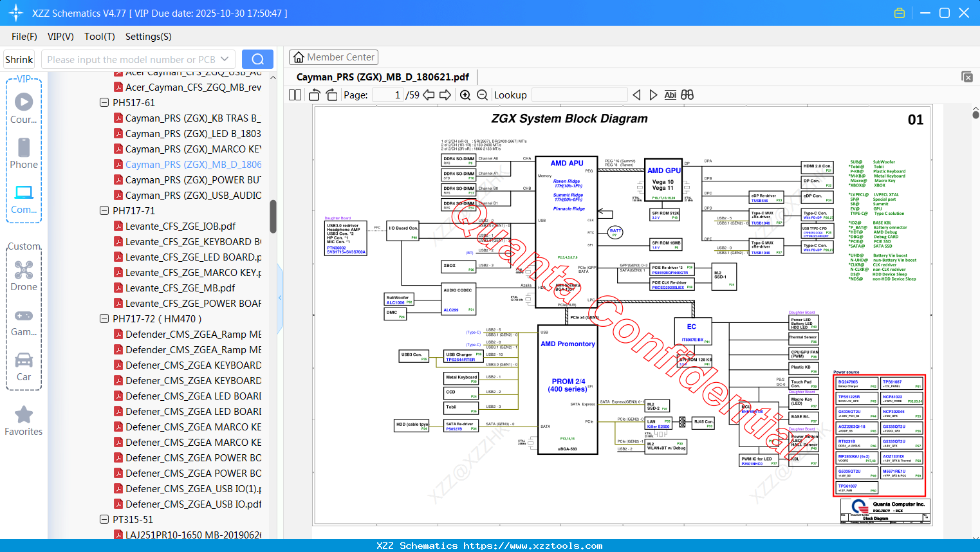Click the file list vertical scrollbar thumb

[273, 216]
